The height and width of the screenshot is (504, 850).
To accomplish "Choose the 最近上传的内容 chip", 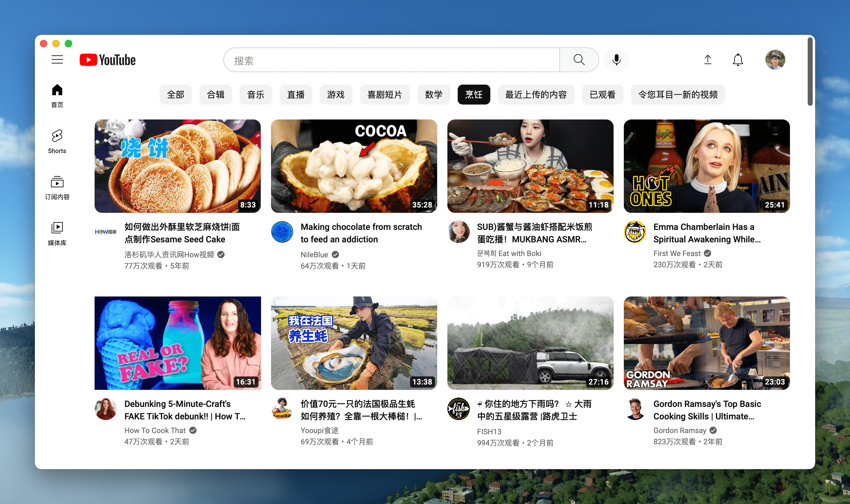I will pyautogui.click(x=535, y=94).
